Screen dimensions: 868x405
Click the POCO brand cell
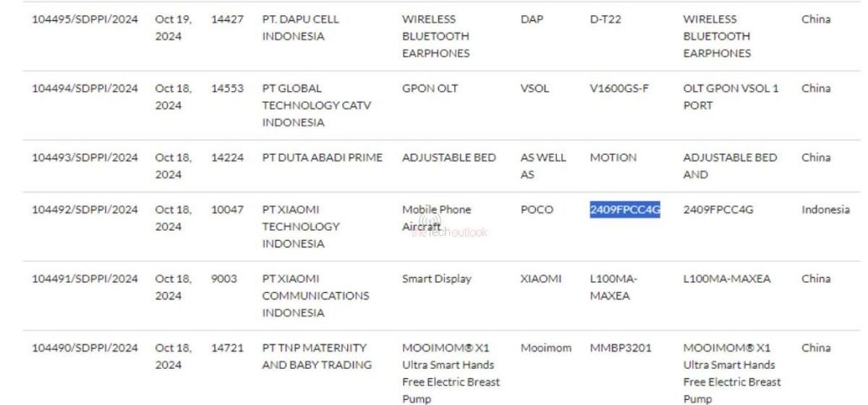pyautogui.click(x=537, y=210)
